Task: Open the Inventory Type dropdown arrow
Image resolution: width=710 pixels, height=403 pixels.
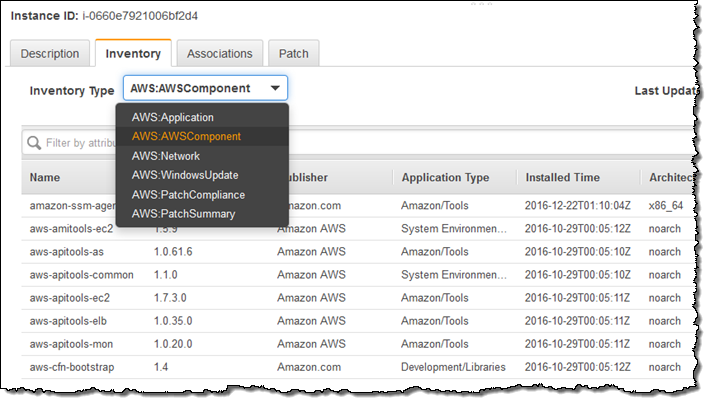Action: [275, 88]
